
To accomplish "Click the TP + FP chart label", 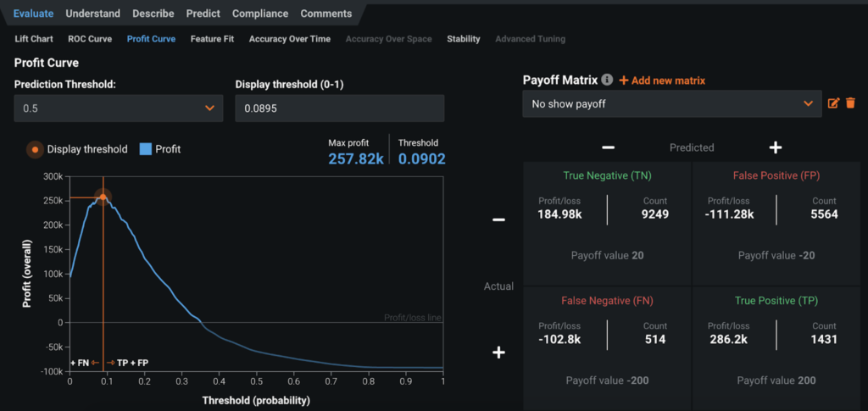I will tap(132, 363).
